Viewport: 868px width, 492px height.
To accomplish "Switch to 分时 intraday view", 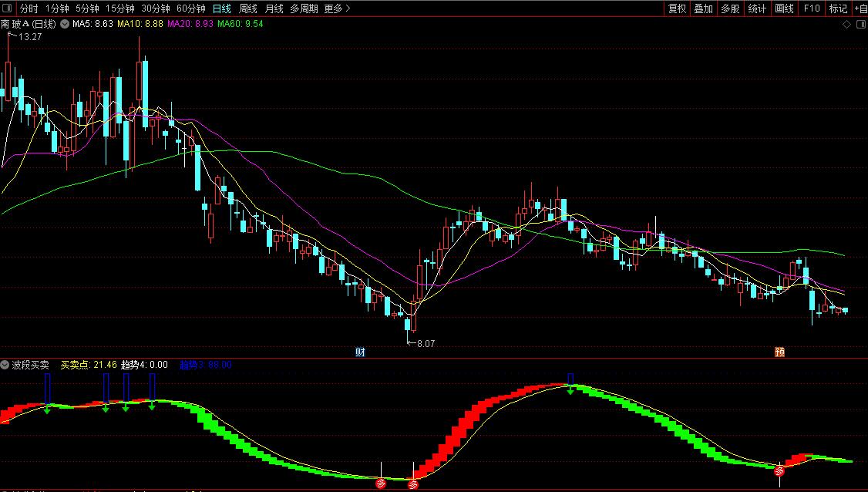I will [29, 8].
